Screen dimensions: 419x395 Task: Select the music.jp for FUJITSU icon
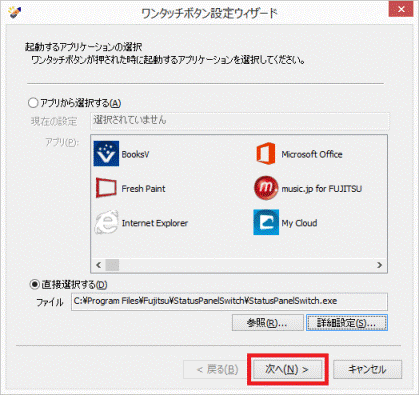coord(266,188)
